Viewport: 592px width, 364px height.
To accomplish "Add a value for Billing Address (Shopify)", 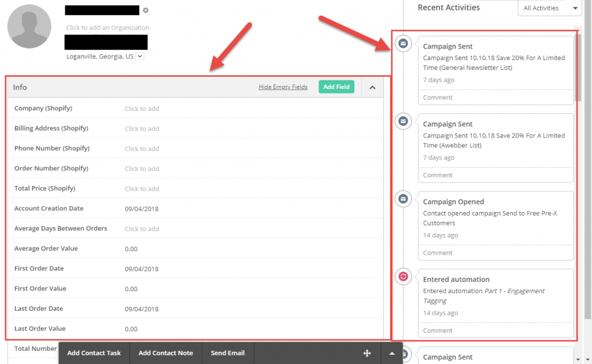I will point(142,129).
